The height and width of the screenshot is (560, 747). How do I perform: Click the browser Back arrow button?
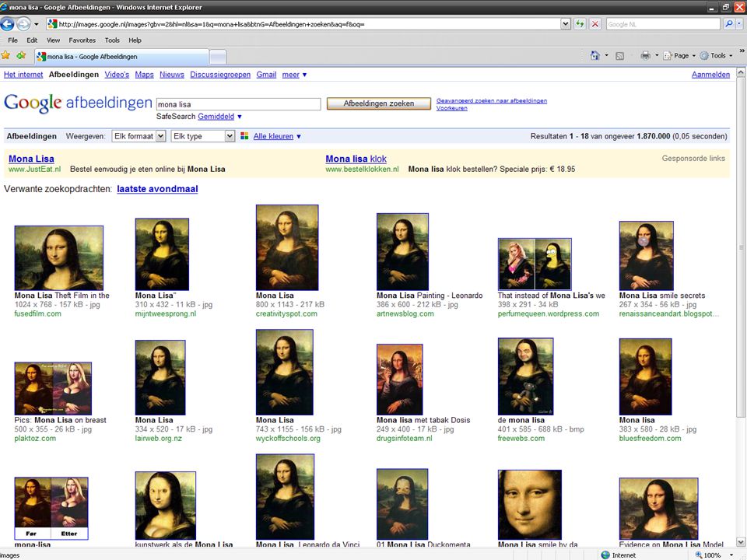(8, 24)
